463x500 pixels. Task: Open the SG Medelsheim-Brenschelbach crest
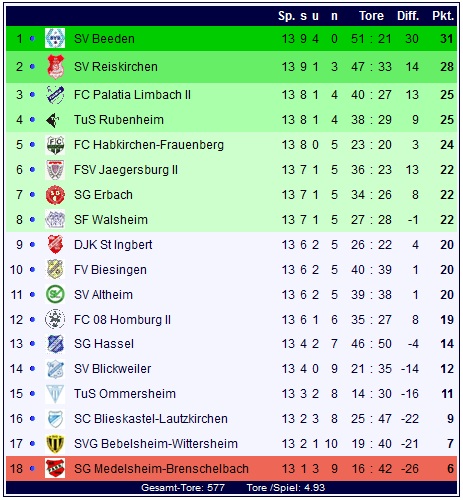(x=55, y=469)
